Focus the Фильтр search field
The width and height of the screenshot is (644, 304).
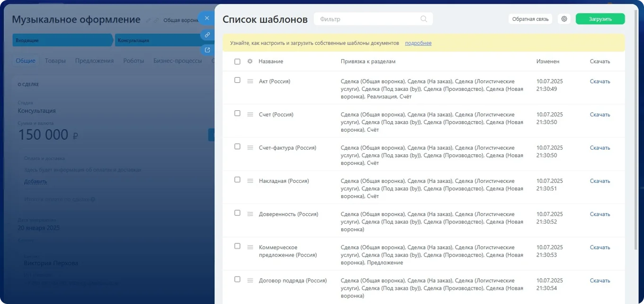pyautogui.click(x=367, y=19)
